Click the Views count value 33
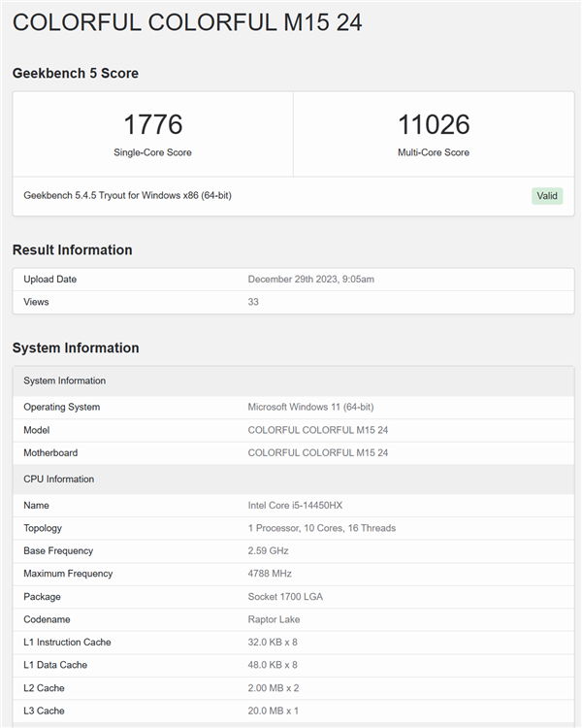582x728 pixels. tap(253, 302)
